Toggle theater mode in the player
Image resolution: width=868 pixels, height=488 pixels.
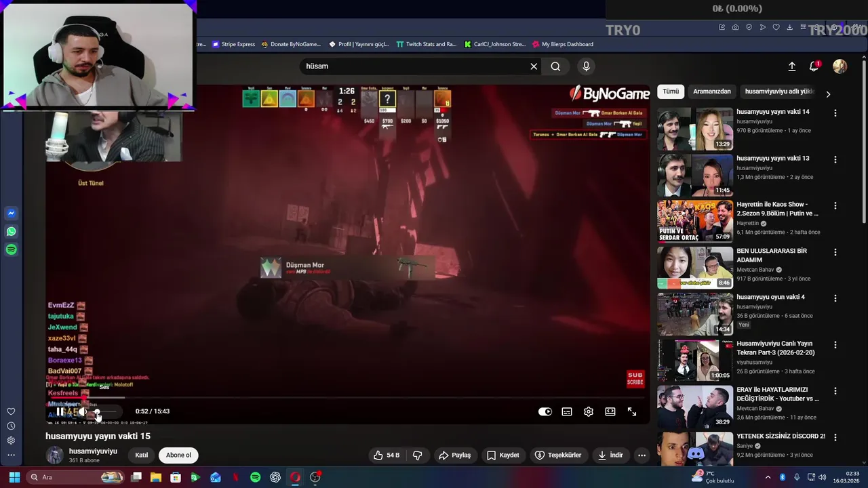pos(610,411)
